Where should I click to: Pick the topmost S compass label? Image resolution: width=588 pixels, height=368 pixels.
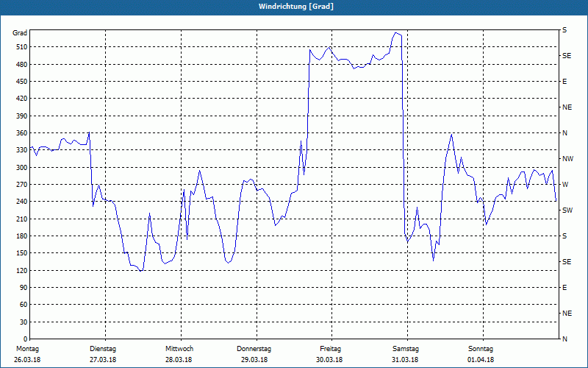tap(564, 30)
